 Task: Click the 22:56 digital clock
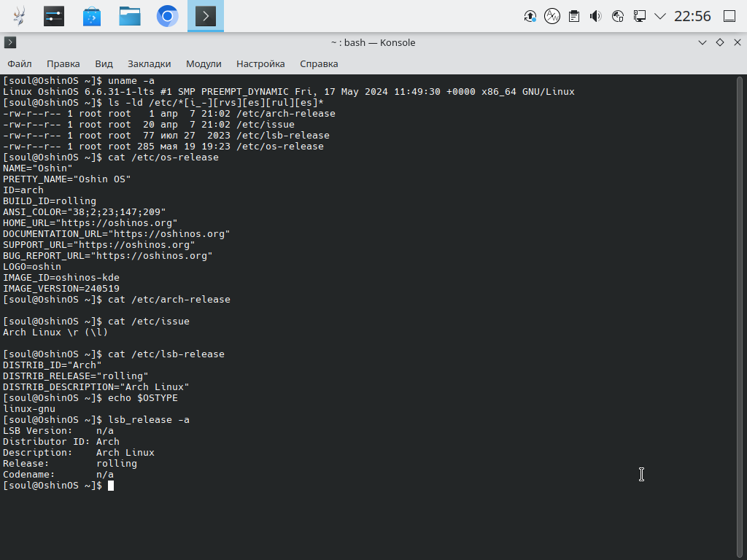[692, 16]
